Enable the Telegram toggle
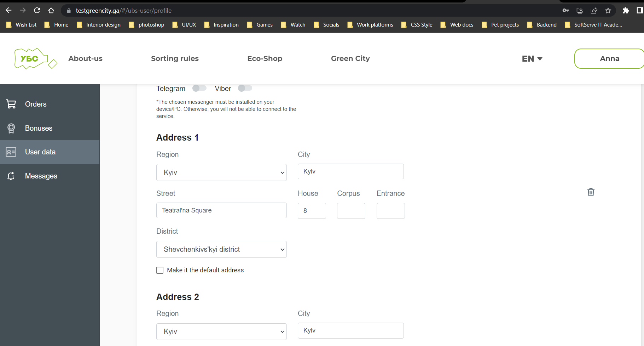This screenshot has width=644, height=346. click(x=199, y=88)
